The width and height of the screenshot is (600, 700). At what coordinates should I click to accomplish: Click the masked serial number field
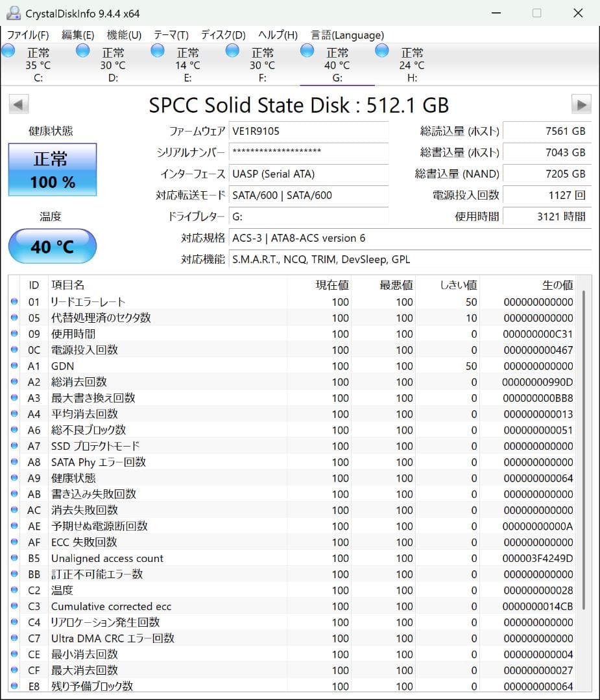pos(309,152)
